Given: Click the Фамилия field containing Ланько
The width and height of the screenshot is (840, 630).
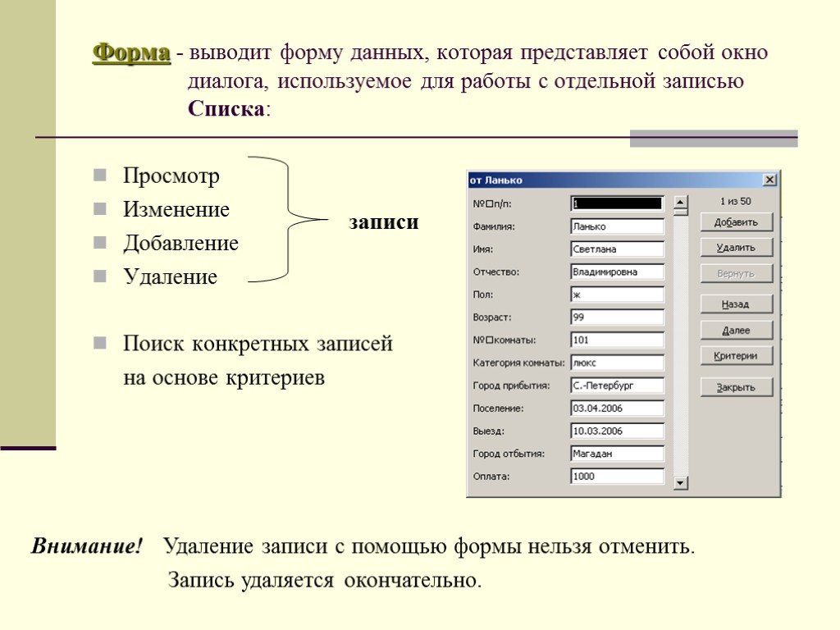Looking at the screenshot, I should (617, 226).
